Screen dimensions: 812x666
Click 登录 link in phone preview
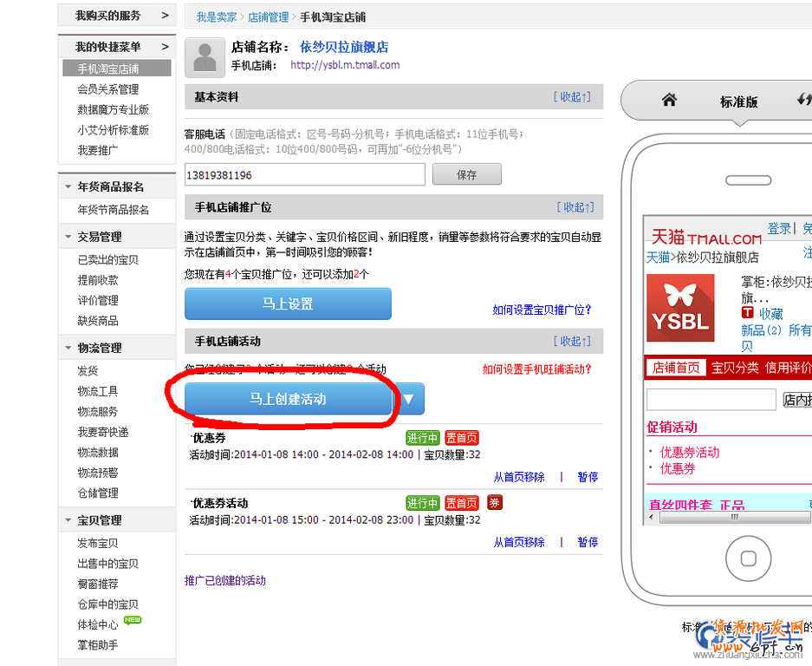(x=779, y=228)
